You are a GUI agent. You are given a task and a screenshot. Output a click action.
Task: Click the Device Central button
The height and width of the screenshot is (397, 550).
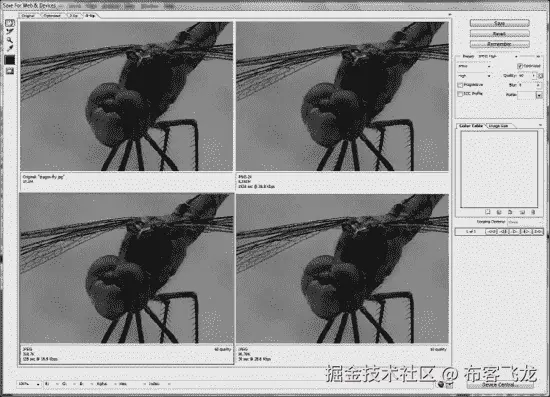[500, 385]
